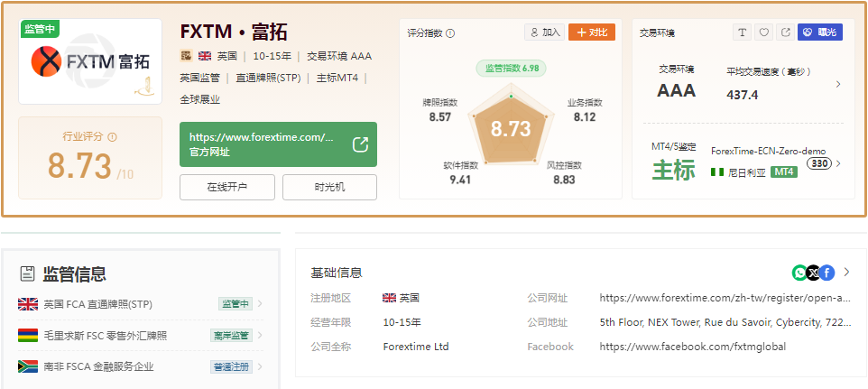Open the 公司网址 forextime register URL
The width and height of the screenshot is (868, 389).
tap(725, 298)
